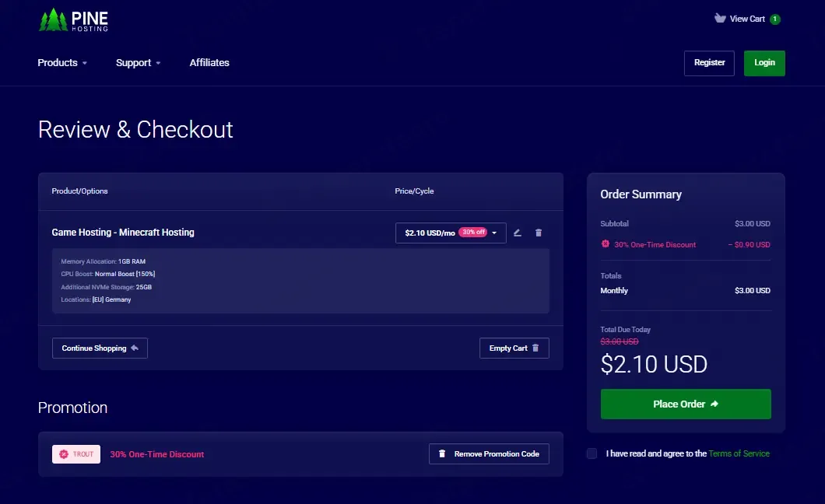This screenshot has width=825, height=504.
Task: Click the Subtotal '$3.00 USD' value
Action: [753, 223]
